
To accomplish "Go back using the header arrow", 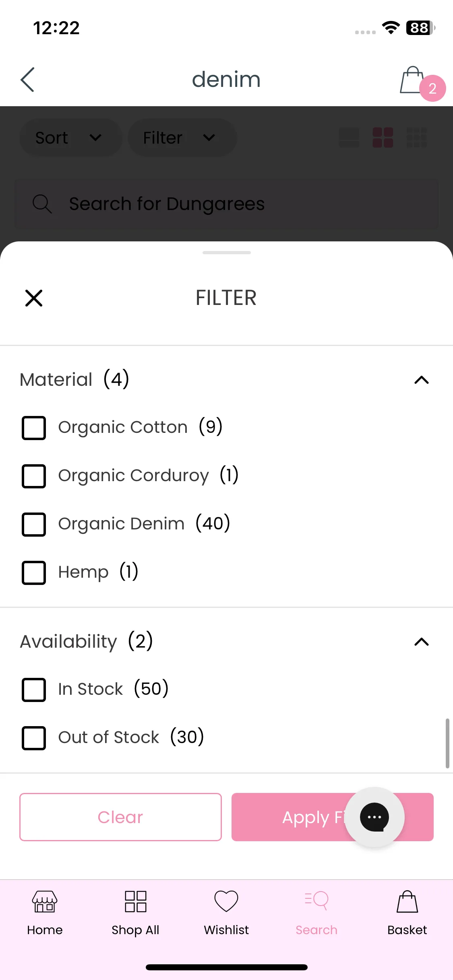I will [x=27, y=80].
